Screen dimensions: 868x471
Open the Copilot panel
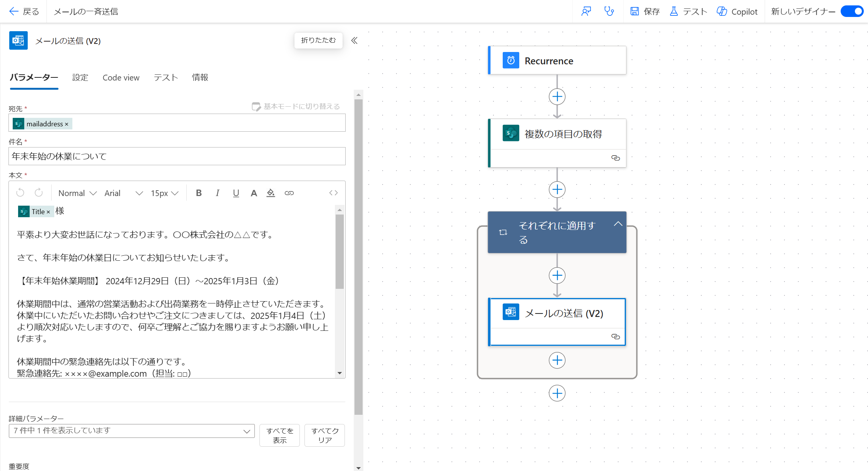point(737,12)
